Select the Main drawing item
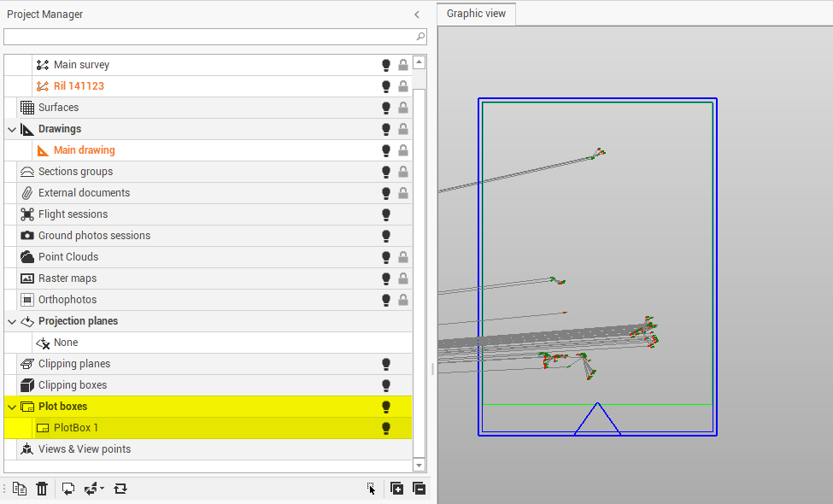 pos(84,150)
